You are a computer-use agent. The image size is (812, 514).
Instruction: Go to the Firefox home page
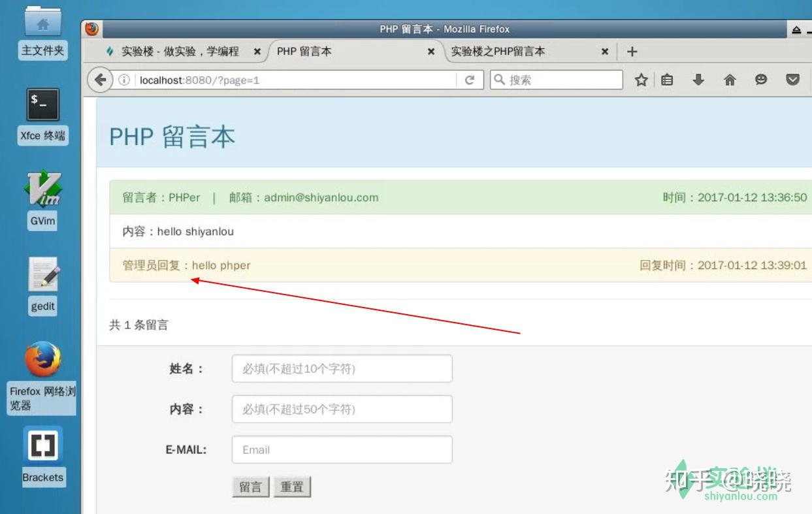pyautogui.click(x=730, y=79)
